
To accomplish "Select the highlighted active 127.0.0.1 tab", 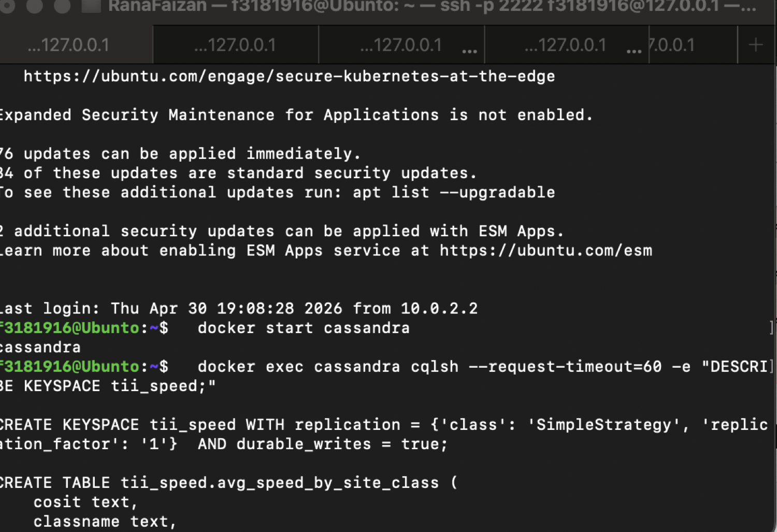I will point(76,45).
